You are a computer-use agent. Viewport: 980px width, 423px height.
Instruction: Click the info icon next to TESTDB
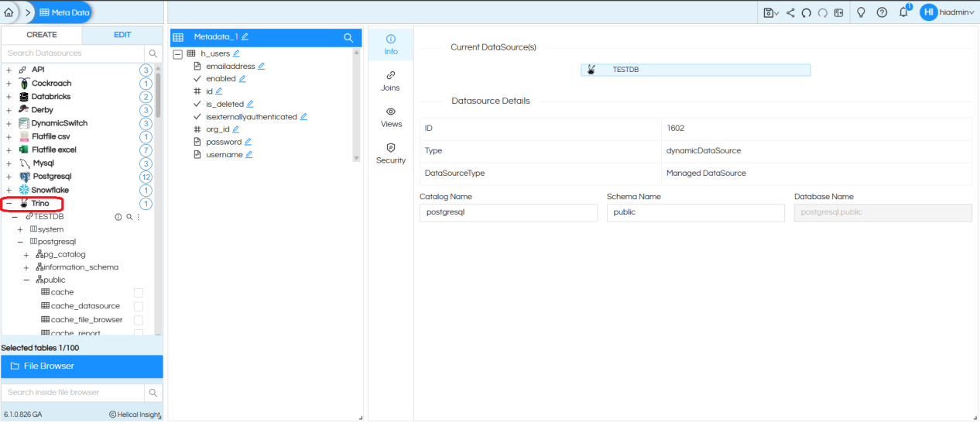118,217
